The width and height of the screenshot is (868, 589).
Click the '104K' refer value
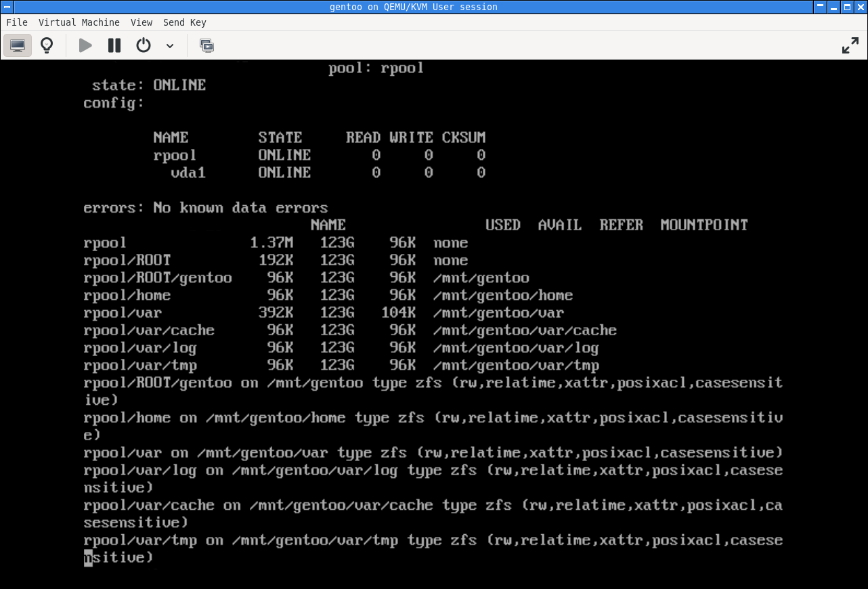[x=398, y=313]
